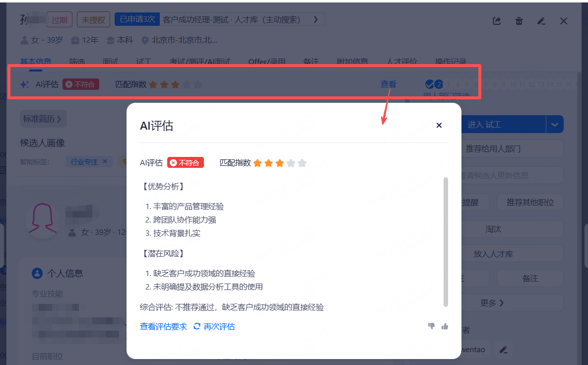The width and height of the screenshot is (588, 365).
Task: Click the work experience briefcase icon
Action: point(75,40)
